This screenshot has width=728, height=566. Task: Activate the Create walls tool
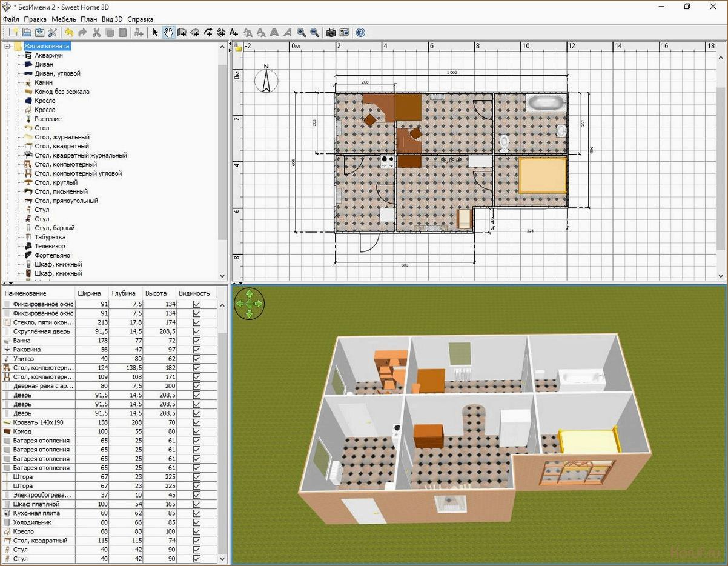coord(182,32)
